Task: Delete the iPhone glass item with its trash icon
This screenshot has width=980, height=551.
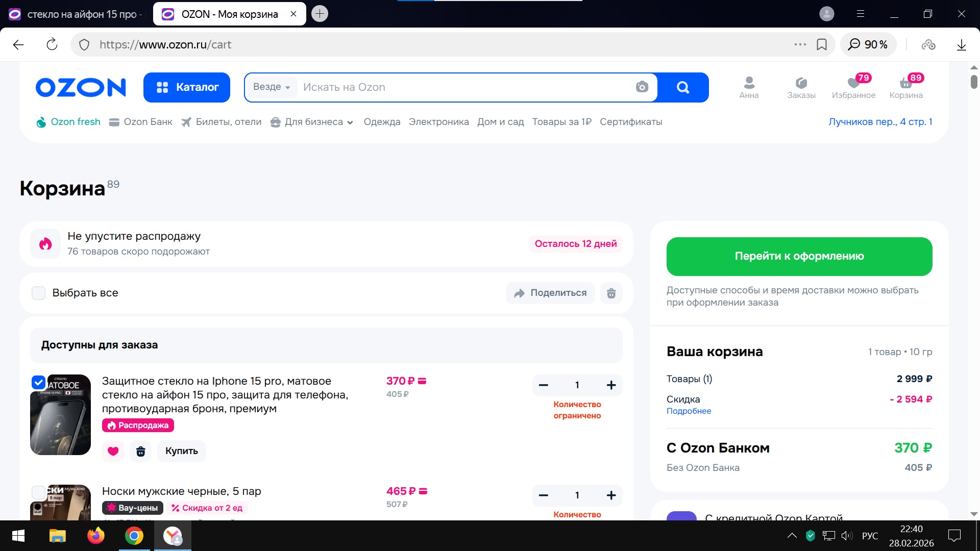Action: click(141, 451)
